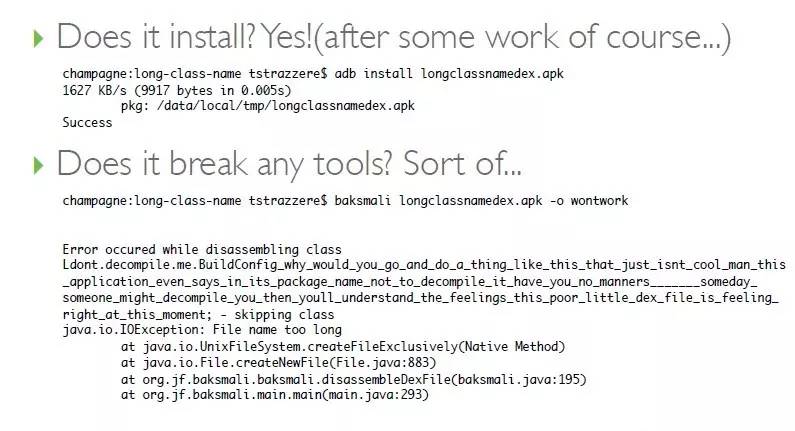Click "adb install" in the first command
This screenshot has width=795, height=431.
coord(376,74)
